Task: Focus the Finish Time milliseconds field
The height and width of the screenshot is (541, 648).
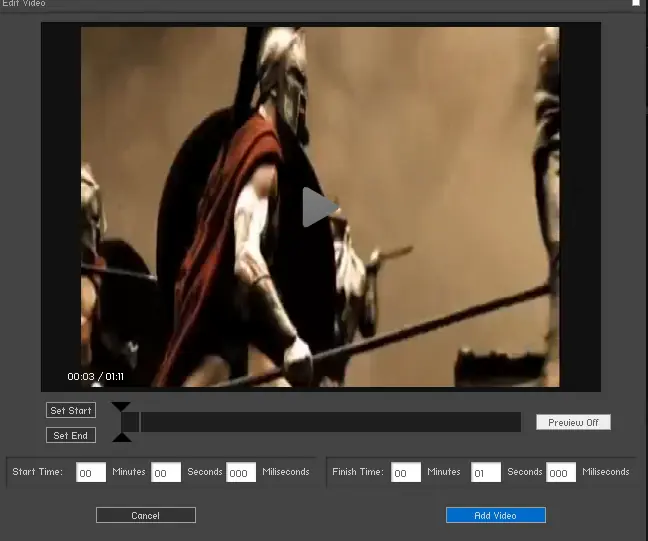Action: pos(561,472)
